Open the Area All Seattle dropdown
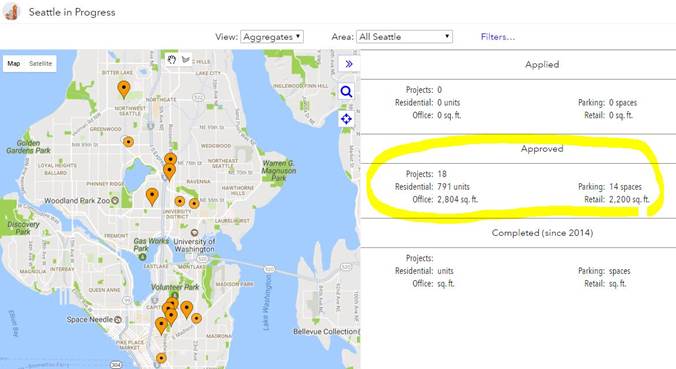This screenshot has width=676, height=369. 404,37
